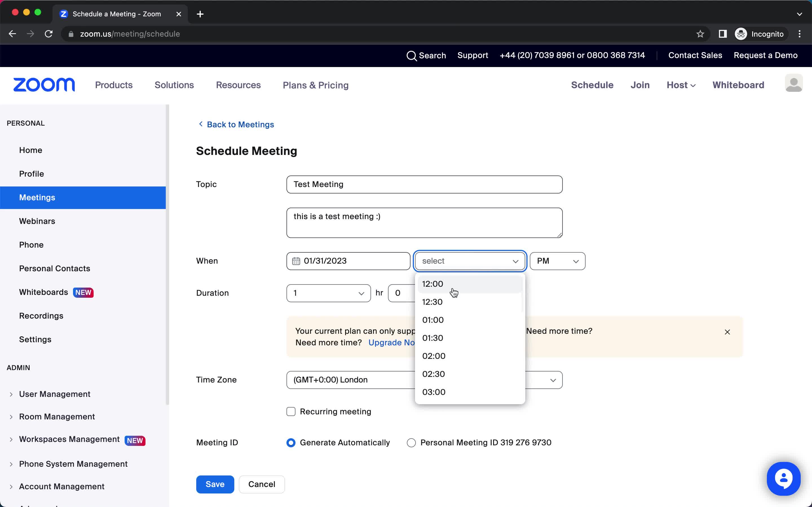
Task: Click the Whiteboard icon in top nav
Action: [738, 85]
